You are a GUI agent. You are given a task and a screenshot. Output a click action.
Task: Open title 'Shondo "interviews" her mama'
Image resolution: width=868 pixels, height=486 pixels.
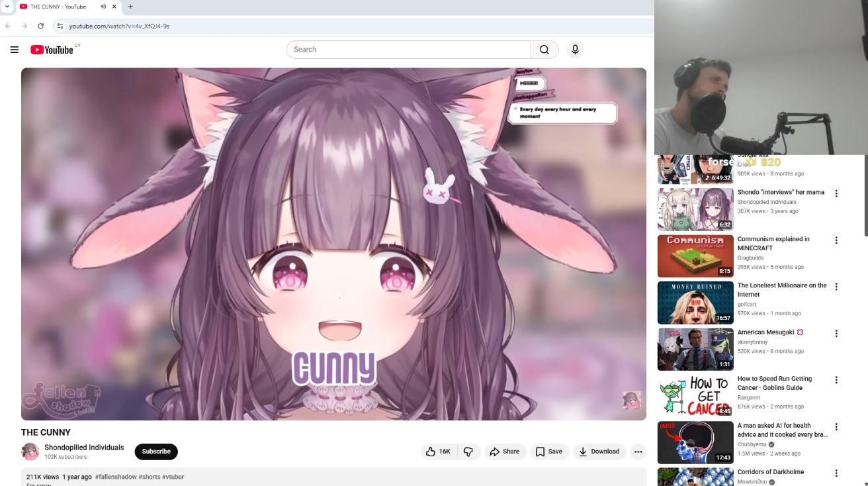(x=781, y=192)
